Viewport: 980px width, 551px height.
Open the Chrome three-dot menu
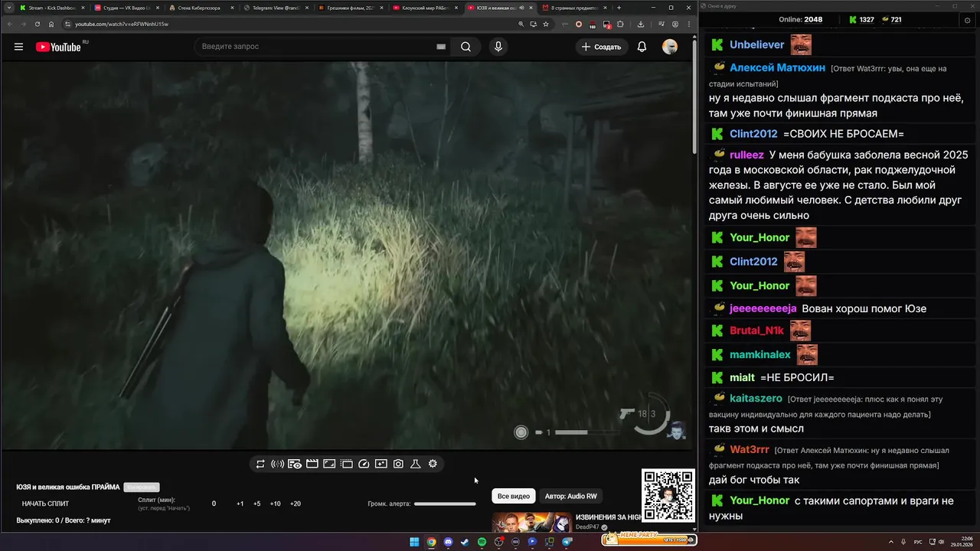pyautogui.click(x=688, y=24)
